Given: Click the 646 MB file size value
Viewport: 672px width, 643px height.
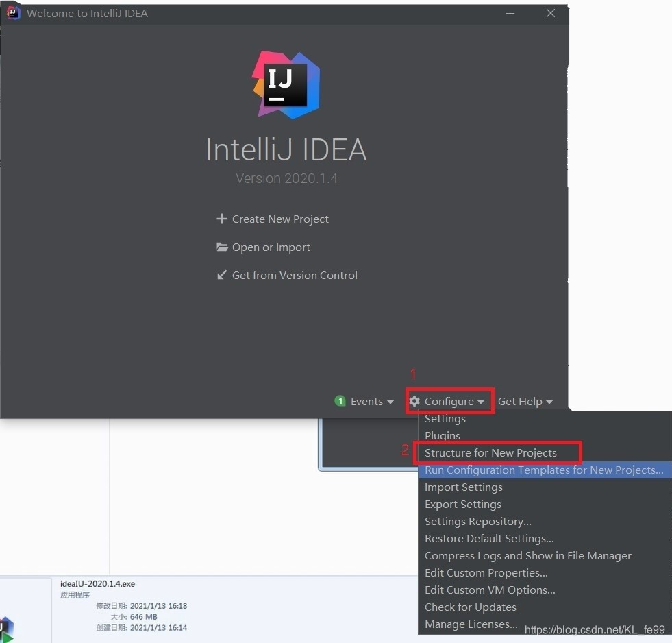Looking at the screenshot, I should [x=144, y=616].
